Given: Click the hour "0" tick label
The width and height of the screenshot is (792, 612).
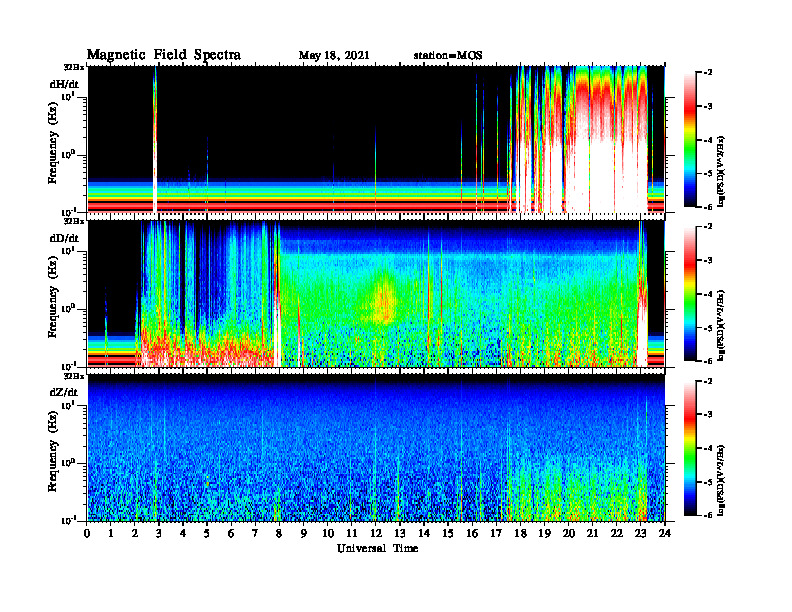Looking at the screenshot, I should [87, 533].
